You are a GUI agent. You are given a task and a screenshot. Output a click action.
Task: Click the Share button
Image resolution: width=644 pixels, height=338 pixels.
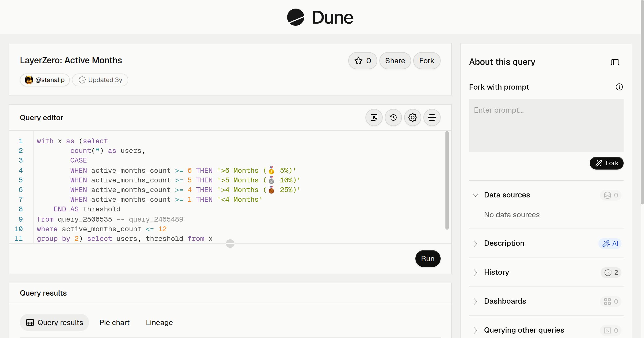pos(395,61)
